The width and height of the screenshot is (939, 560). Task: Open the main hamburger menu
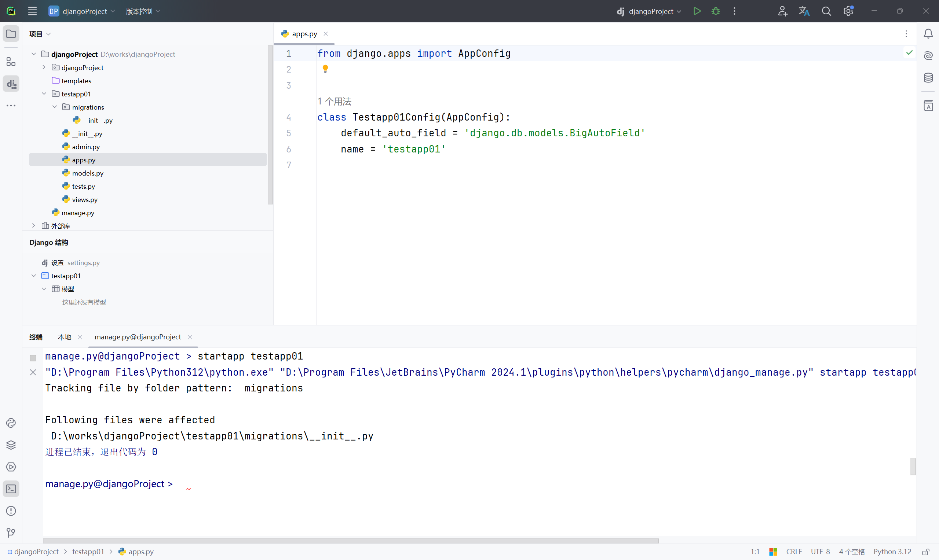pos(33,11)
